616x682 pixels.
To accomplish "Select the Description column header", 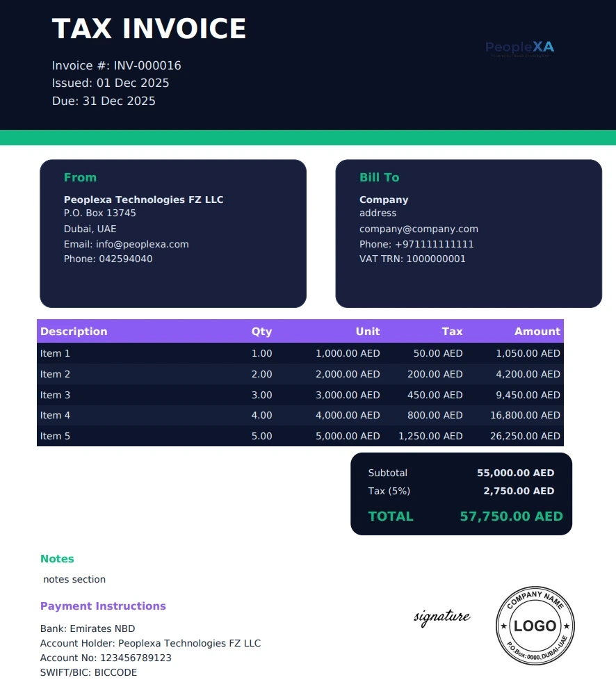I will click(74, 331).
